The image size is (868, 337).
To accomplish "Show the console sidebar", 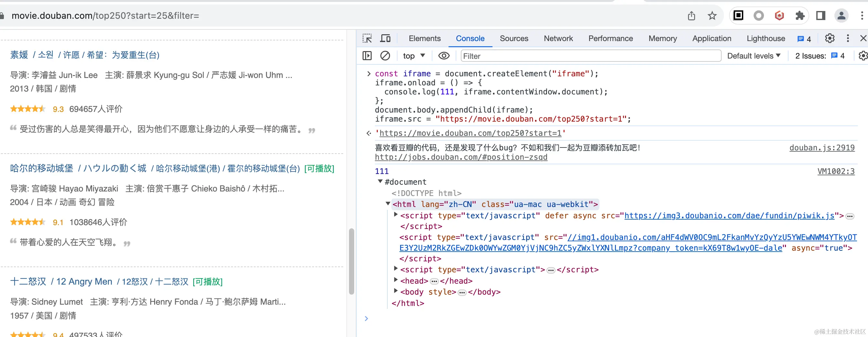I will click(367, 56).
